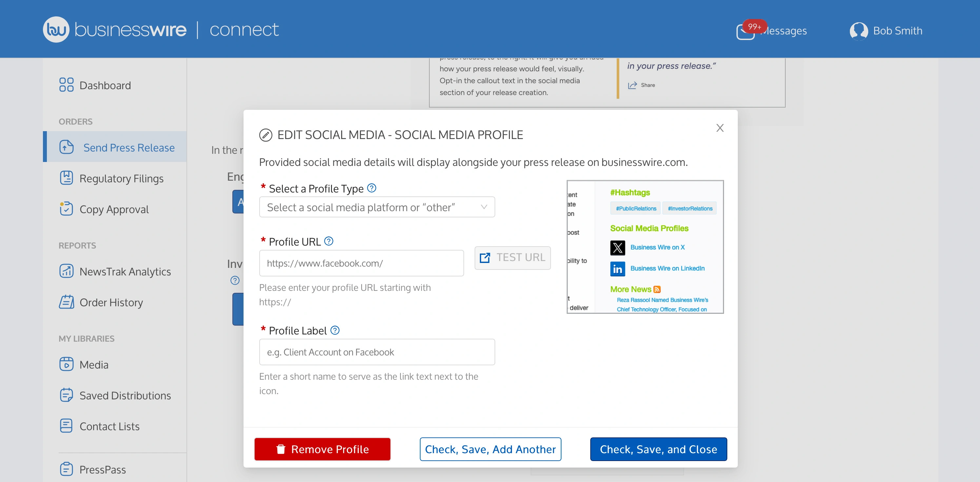Viewport: 980px width, 482px height.
Task: Click the Profile URL input field
Action: 362,263
